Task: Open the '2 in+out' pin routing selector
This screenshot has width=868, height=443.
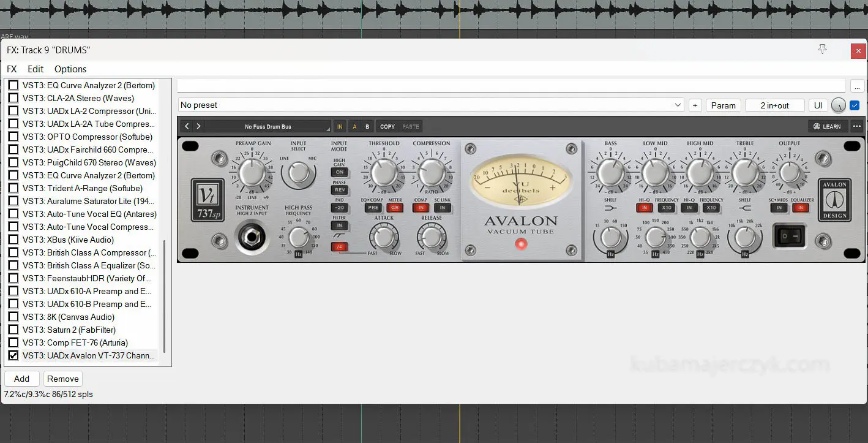Action: [774, 105]
